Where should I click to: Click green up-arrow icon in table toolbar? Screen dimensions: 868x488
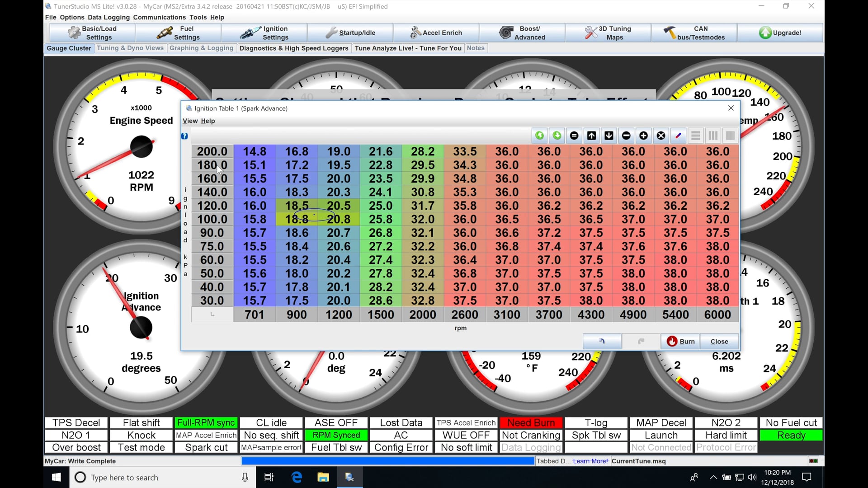[x=539, y=136]
